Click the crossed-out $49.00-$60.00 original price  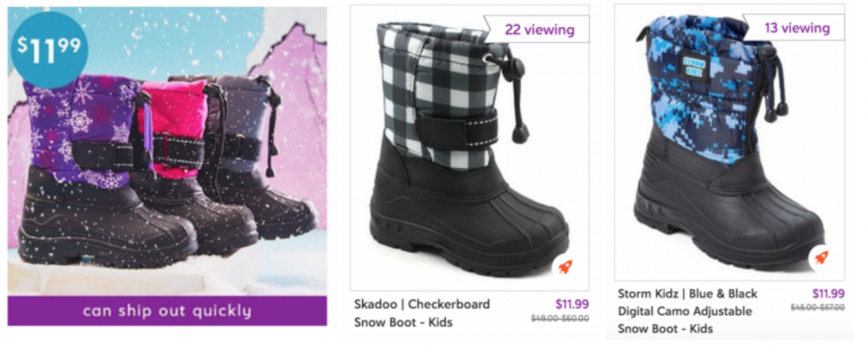[559, 318]
